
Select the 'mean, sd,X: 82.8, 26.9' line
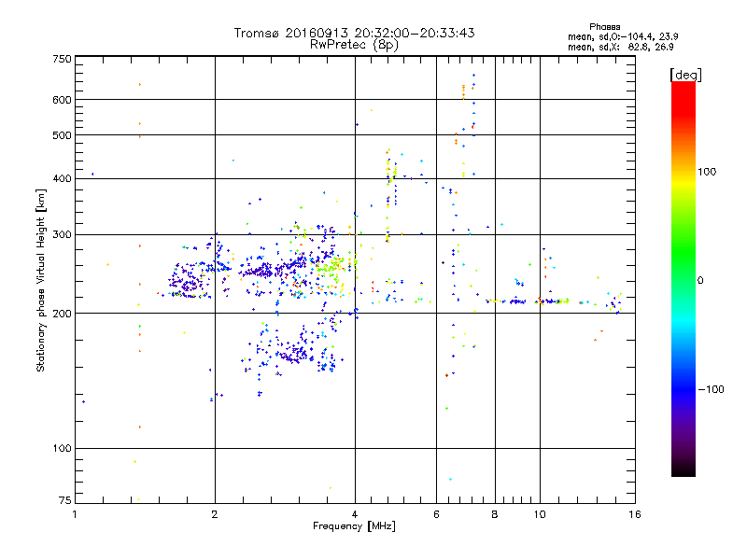pyautogui.click(x=621, y=48)
